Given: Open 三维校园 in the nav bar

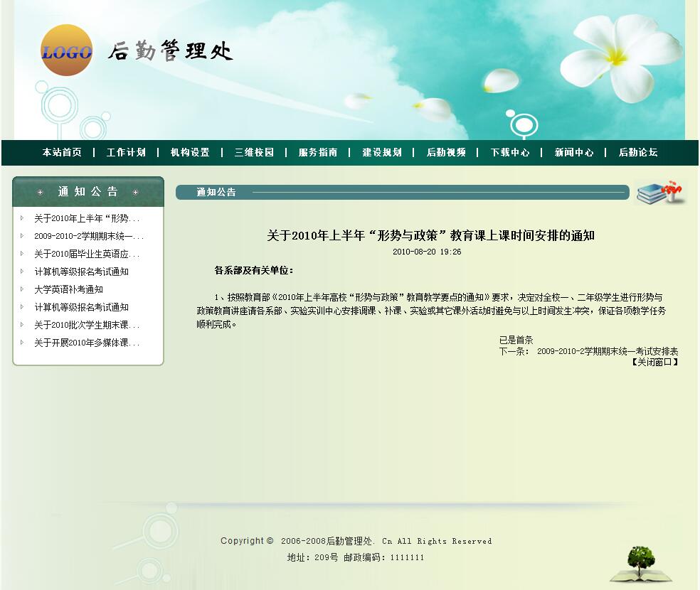Looking at the screenshot, I should pyautogui.click(x=254, y=153).
